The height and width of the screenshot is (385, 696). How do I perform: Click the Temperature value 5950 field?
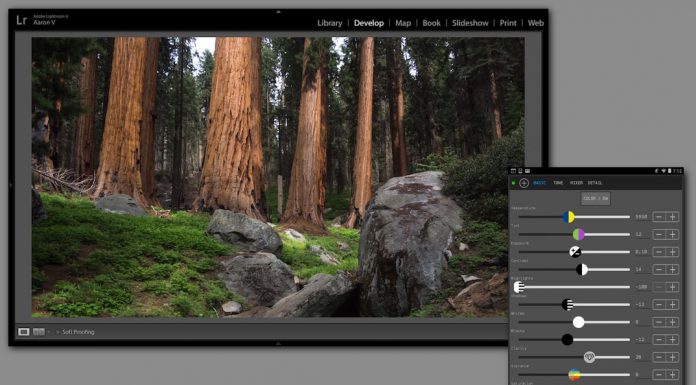pyautogui.click(x=641, y=217)
